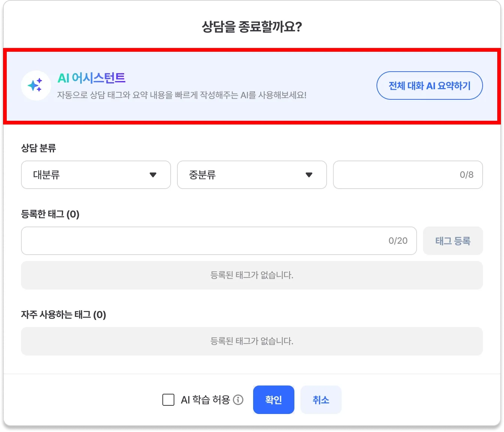Image resolution: width=504 pixels, height=432 pixels.
Task: Click the empty box under 등록한 태그
Action: (x=252, y=275)
